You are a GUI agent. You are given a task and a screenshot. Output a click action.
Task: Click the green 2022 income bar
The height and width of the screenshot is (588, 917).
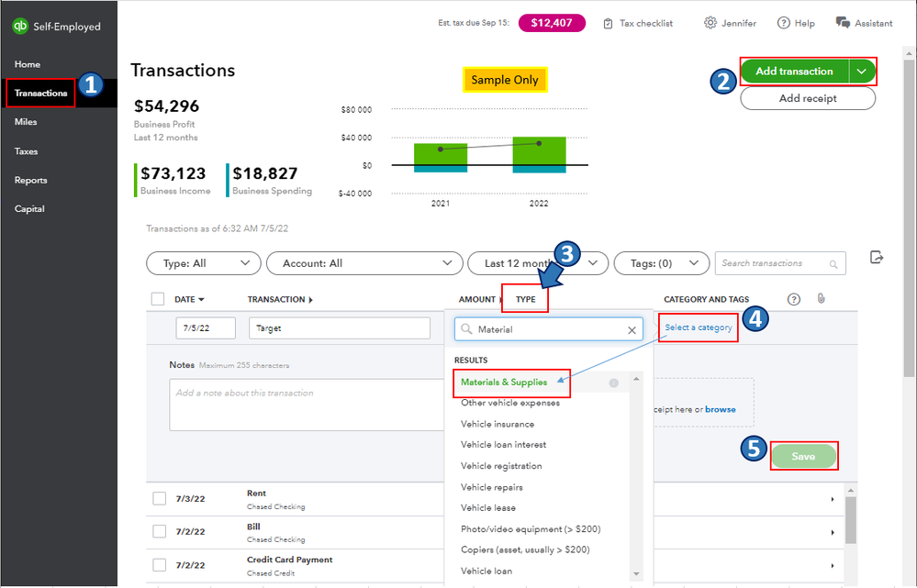539,150
